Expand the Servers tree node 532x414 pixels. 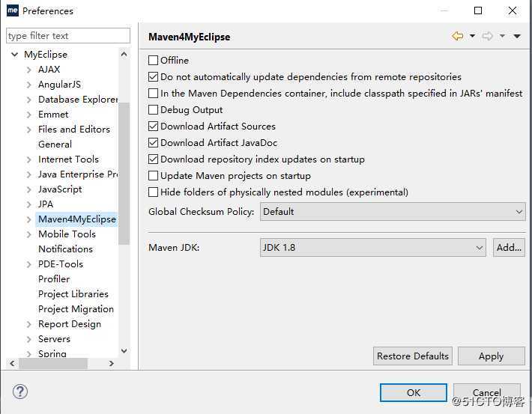pyautogui.click(x=28, y=339)
